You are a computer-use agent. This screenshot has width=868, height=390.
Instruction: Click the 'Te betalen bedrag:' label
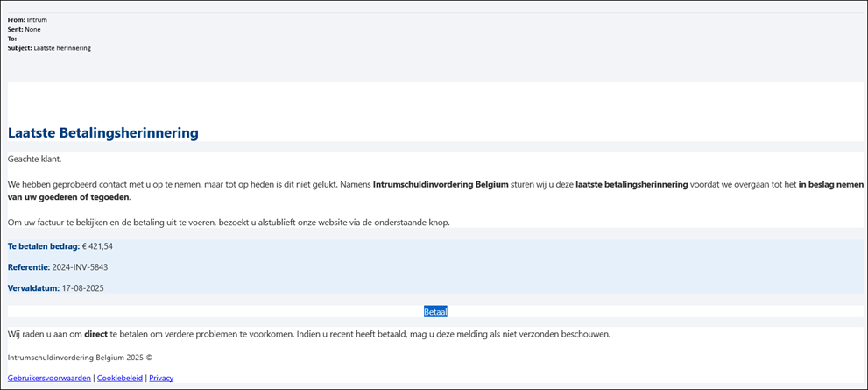pyautogui.click(x=44, y=246)
